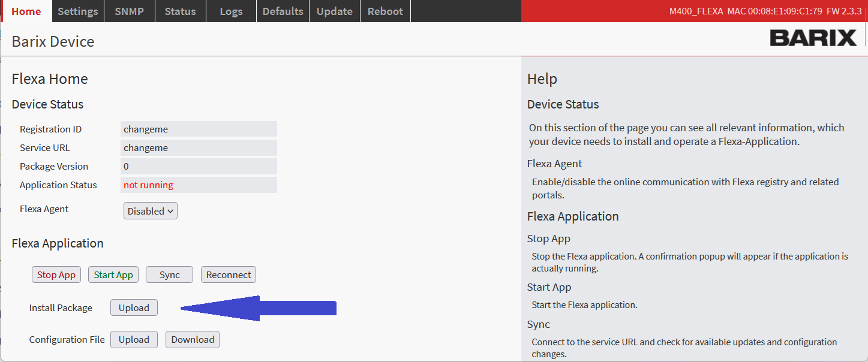Download the Configuration File
The image size is (868, 362).
click(x=193, y=339)
